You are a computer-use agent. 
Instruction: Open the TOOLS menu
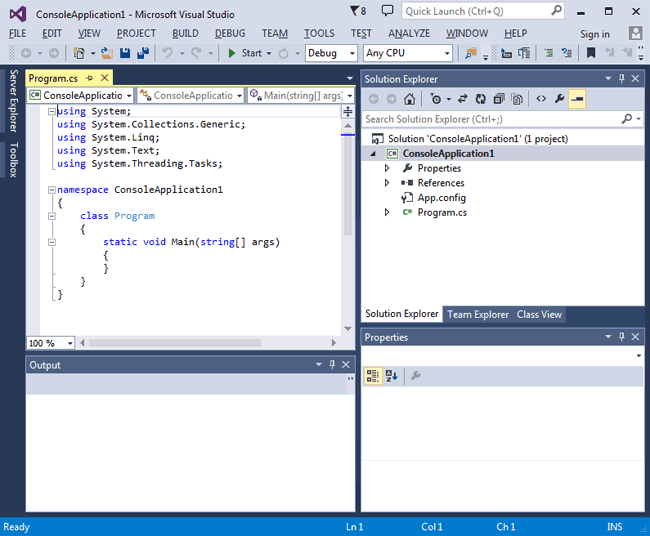(x=319, y=33)
